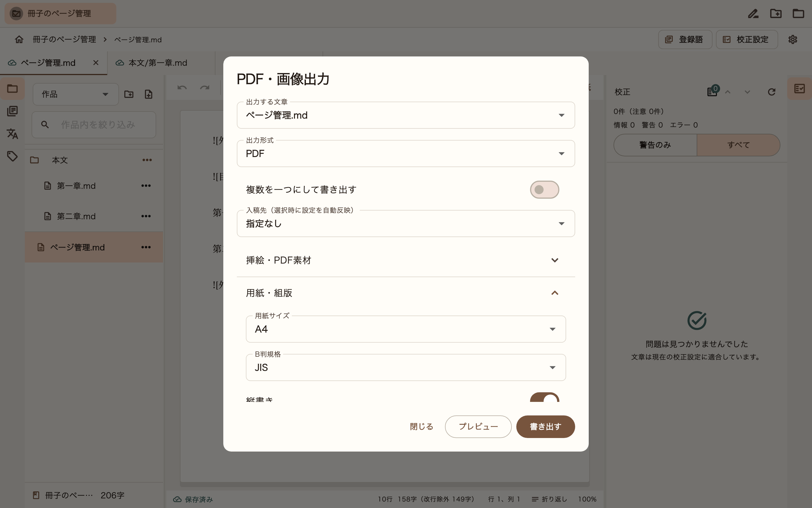
Task: Click the open folder icon in the title bar
Action: tap(798, 14)
